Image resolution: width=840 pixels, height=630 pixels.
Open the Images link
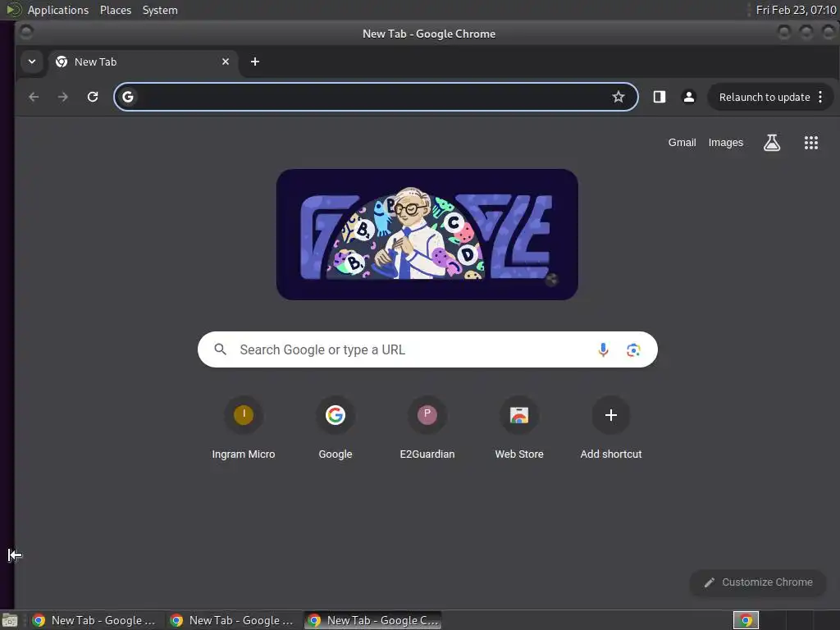(x=725, y=143)
